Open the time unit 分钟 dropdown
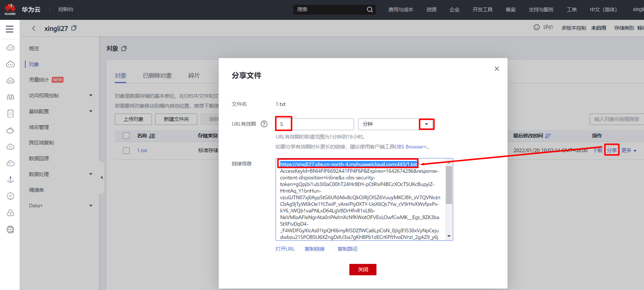Image resolution: width=644 pixels, height=290 pixels. [396, 124]
